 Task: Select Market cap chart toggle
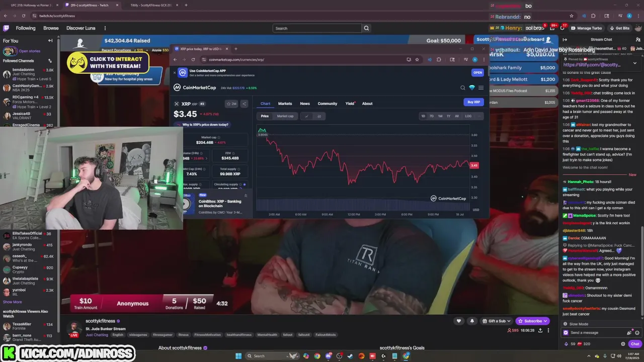point(285,116)
